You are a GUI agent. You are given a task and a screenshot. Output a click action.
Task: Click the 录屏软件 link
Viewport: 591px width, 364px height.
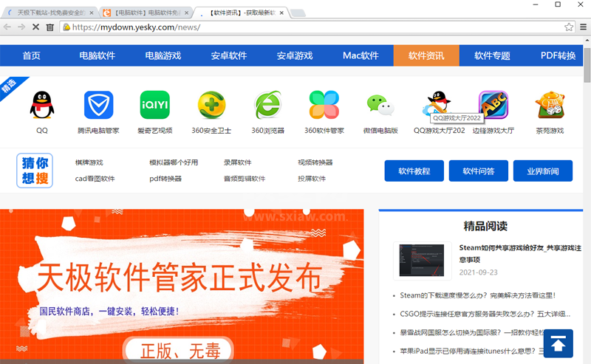[237, 162]
